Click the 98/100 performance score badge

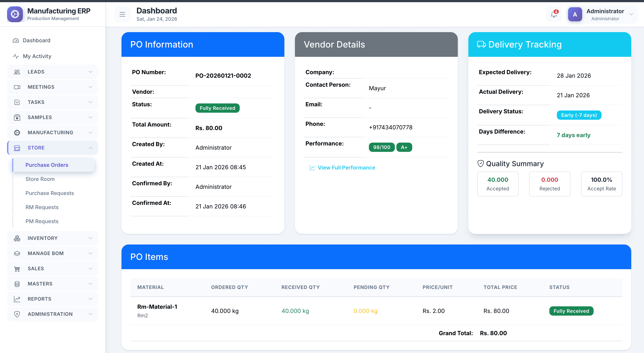point(381,147)
